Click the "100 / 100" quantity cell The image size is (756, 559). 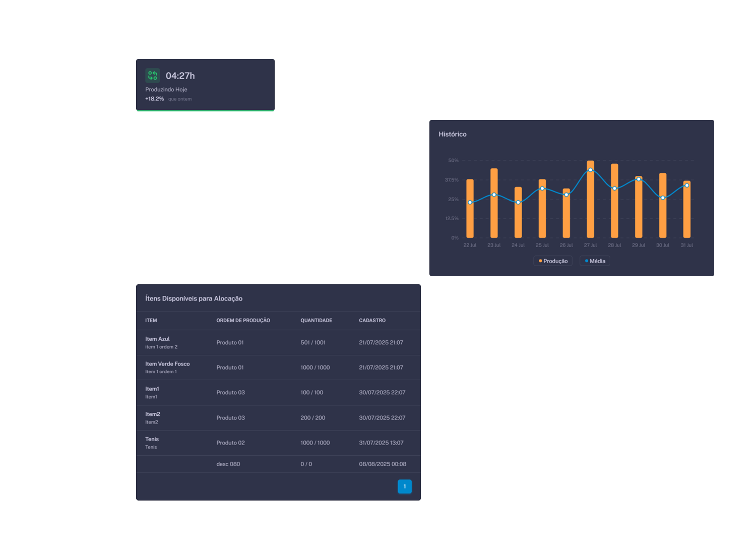point(312,393)
